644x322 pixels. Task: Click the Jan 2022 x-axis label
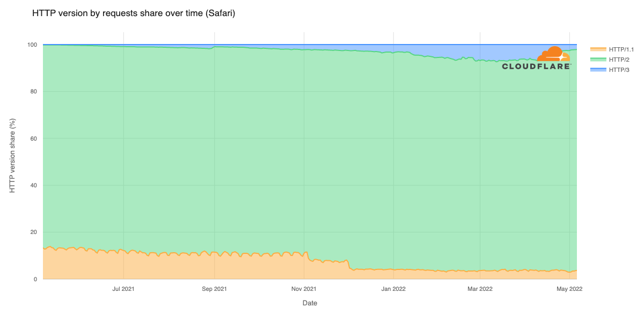coord(393,289)
